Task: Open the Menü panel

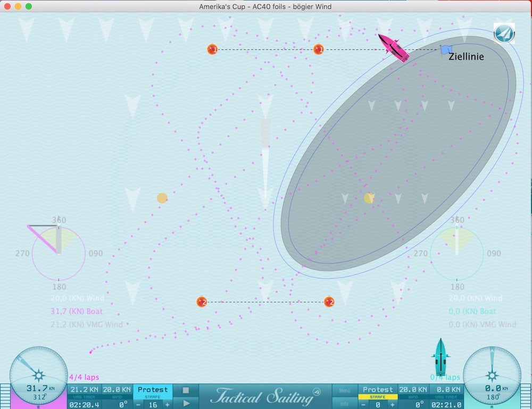Action: tap(346, 389)
